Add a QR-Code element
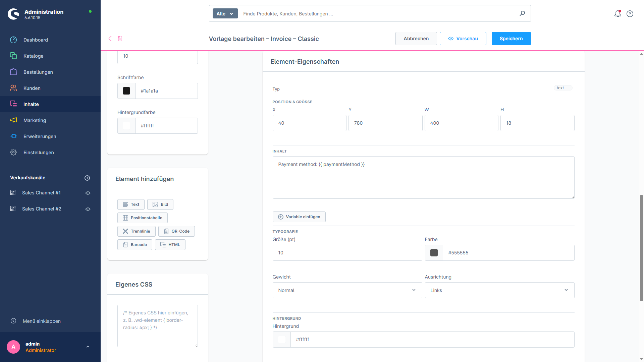This screenshot has width=644, height=362. click(x=176, y=231)
